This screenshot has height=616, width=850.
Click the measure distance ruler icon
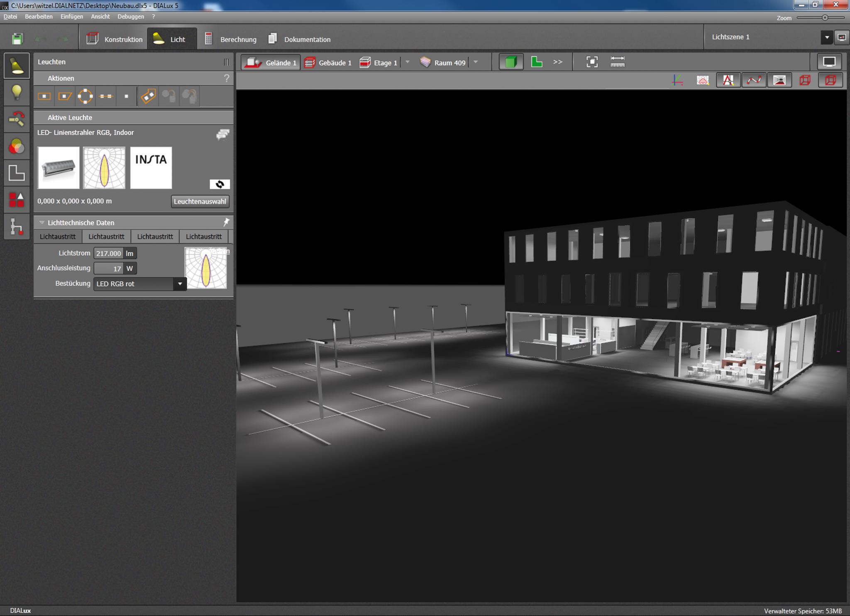point(618,62)
